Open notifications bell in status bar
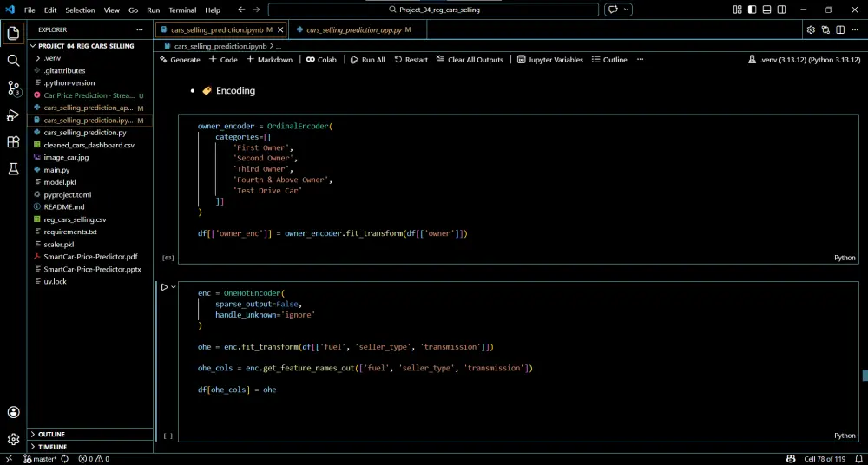The width and height of the screenshot is (868, 465). click(857, 459)
